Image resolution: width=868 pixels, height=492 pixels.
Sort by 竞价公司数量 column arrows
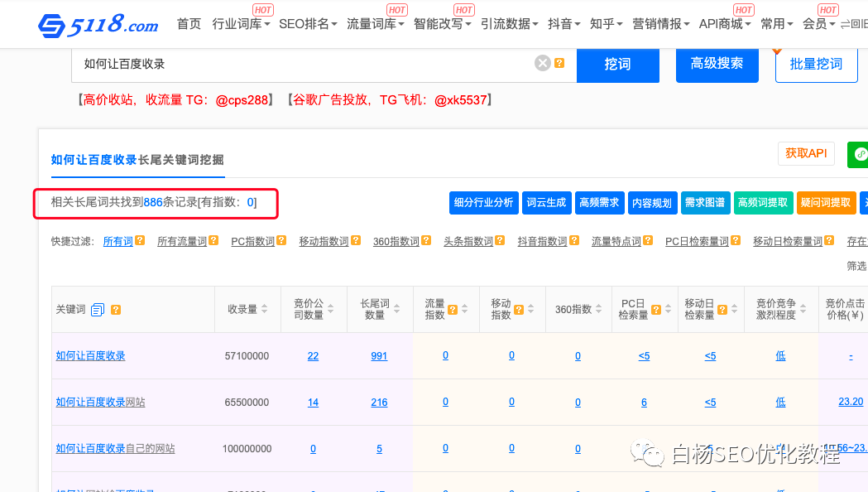click(330, 309)
